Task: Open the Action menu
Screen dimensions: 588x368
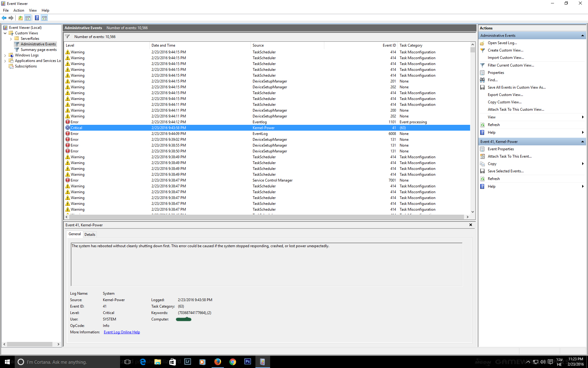Action: (19, 10)
